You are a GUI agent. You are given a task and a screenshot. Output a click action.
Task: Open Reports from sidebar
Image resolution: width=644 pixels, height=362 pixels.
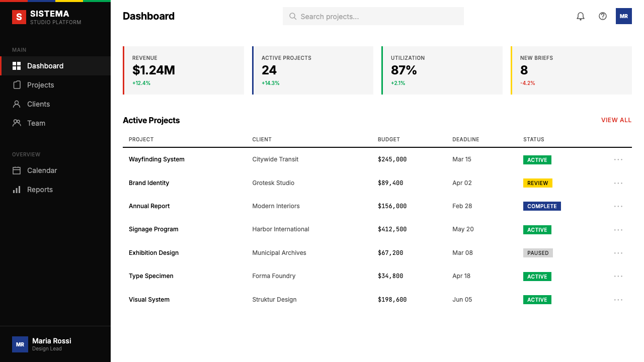tap(55, 190)
